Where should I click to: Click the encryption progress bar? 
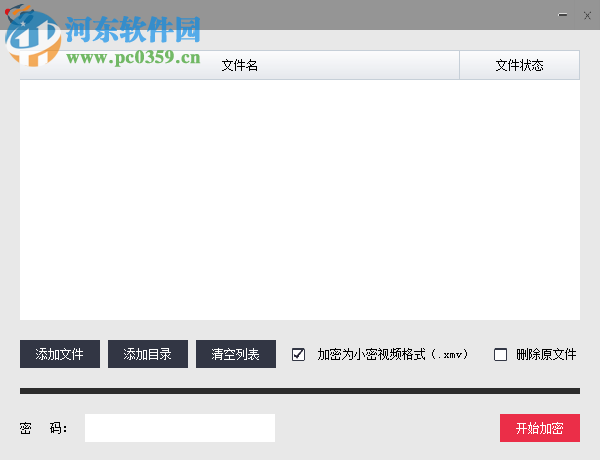300,391
